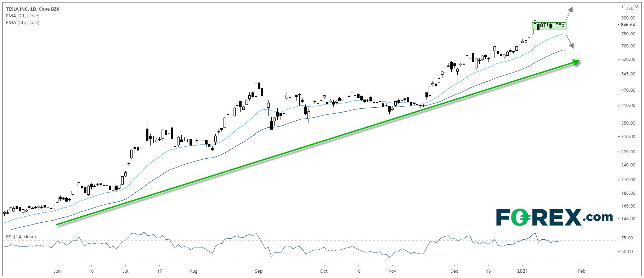Click the RSI (14, close) indicator label

(x=21, y=237)
